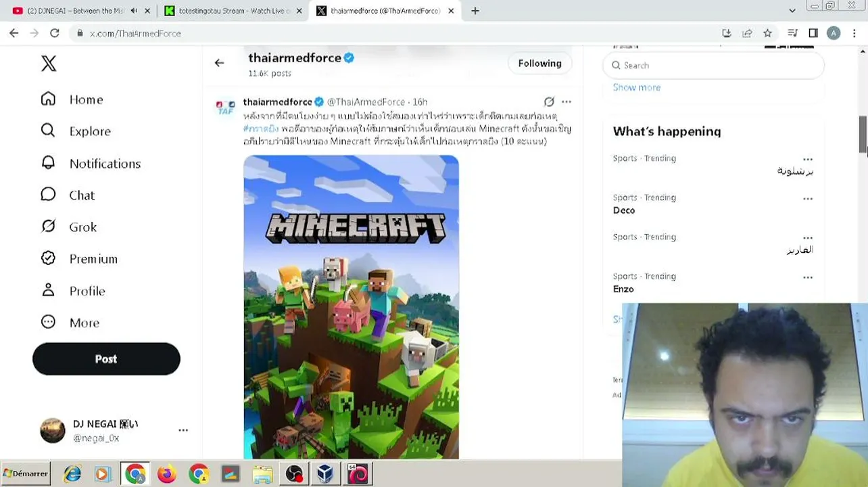
Task: Open VirtualBox from the taskbar
Action: [x=326, y=474]
